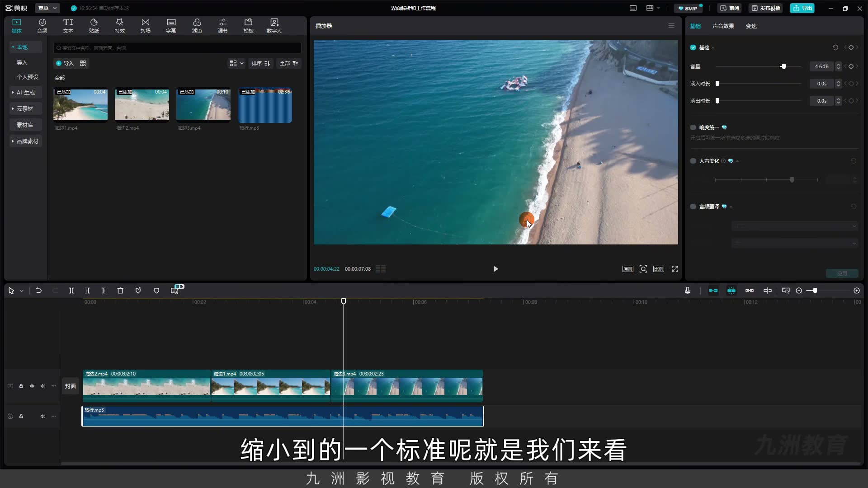Lock the 旅行.mp3 audio track
The image size is (868, 488).
tap(21, 416)
